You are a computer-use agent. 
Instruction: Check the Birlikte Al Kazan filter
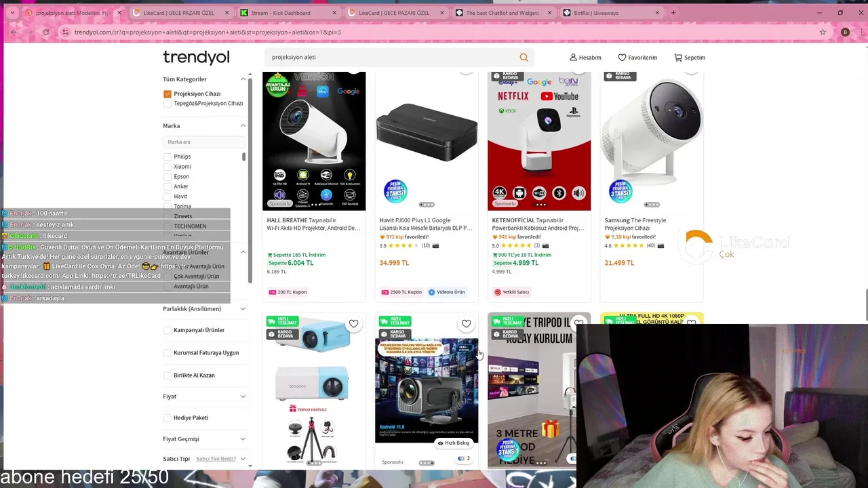pos(167,375)
